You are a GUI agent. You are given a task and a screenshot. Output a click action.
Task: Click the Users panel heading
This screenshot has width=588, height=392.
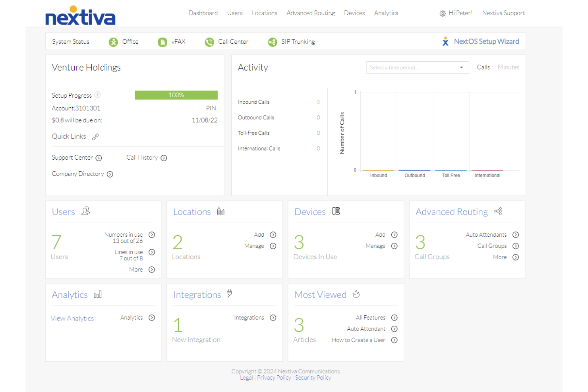point(64,212)
